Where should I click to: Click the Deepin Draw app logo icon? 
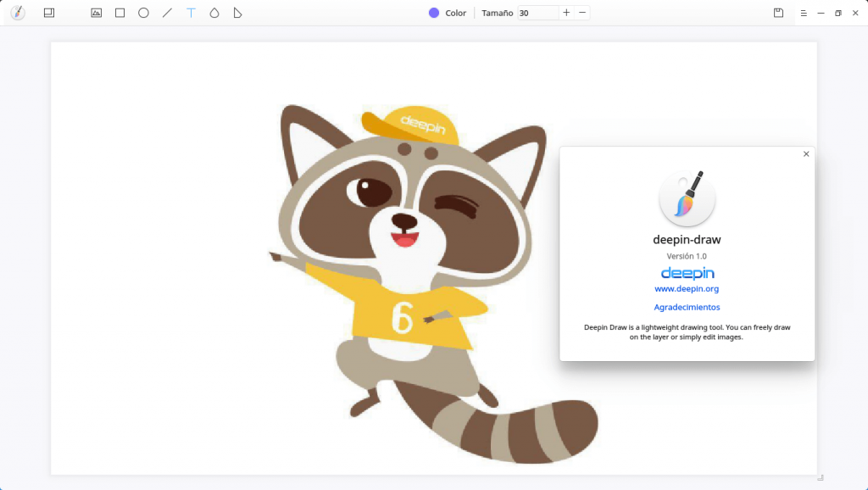pos(18,13)
